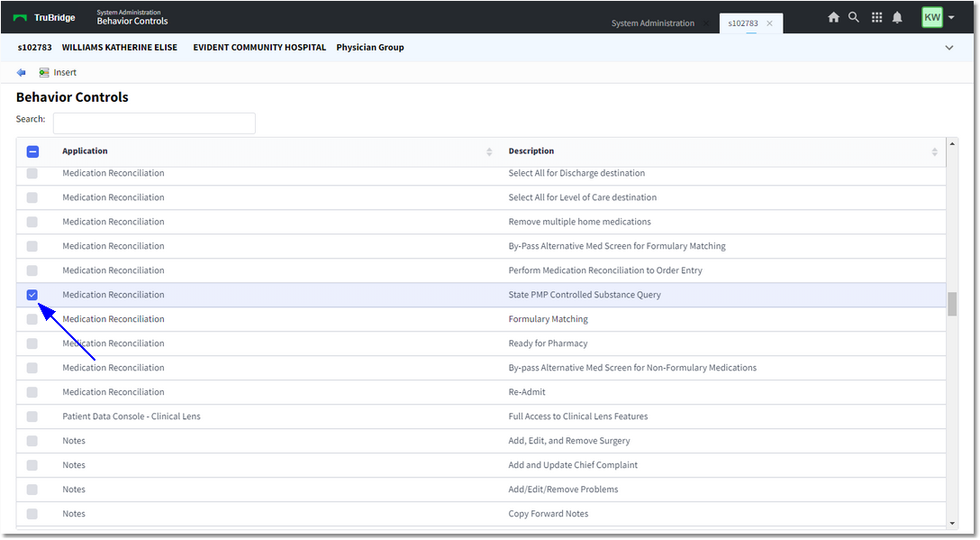Click patient name WILLIAMS KATHERINE ELISE
Image resolution: width=980 pixels, height=540 pixels.
[x=120, y=48]
